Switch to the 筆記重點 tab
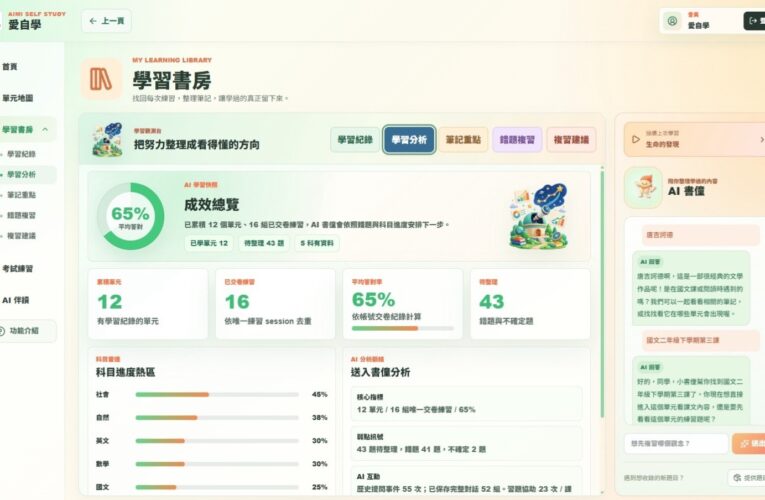This screenshot has height=500, width=765. pos(463,140)
